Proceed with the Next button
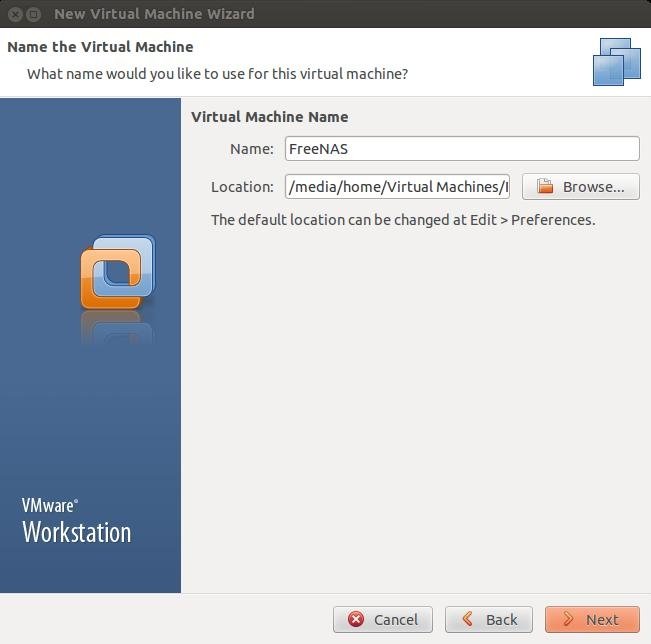651x644 pixels. [592, 620]
